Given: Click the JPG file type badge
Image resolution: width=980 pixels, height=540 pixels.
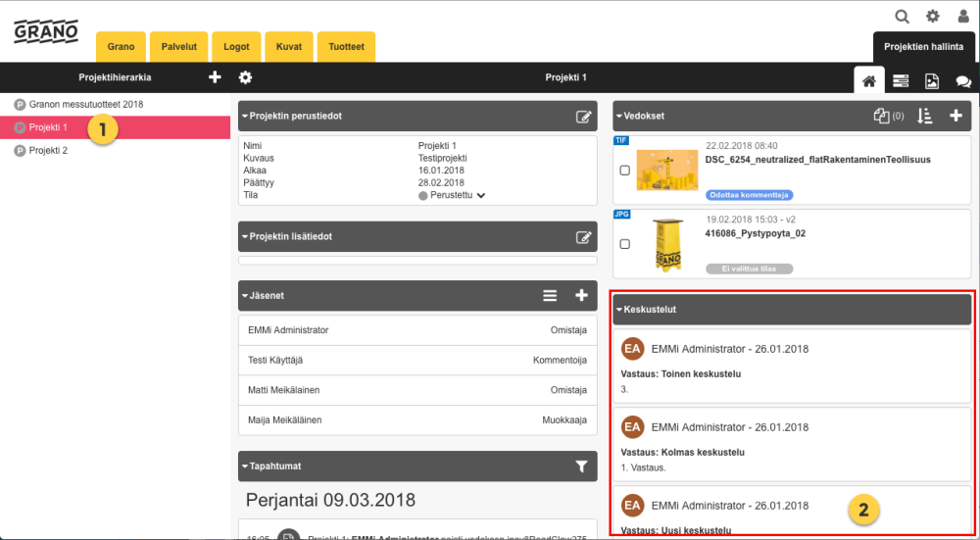Looking at the screenshot, I should 622,215.
